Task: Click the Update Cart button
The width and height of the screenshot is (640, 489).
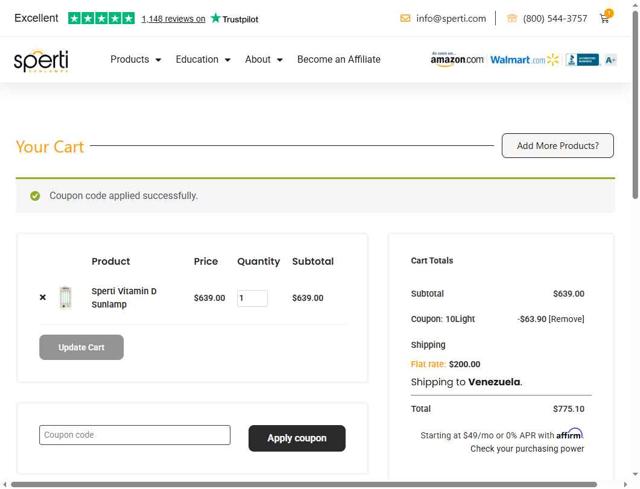Action: coord(81,347)
